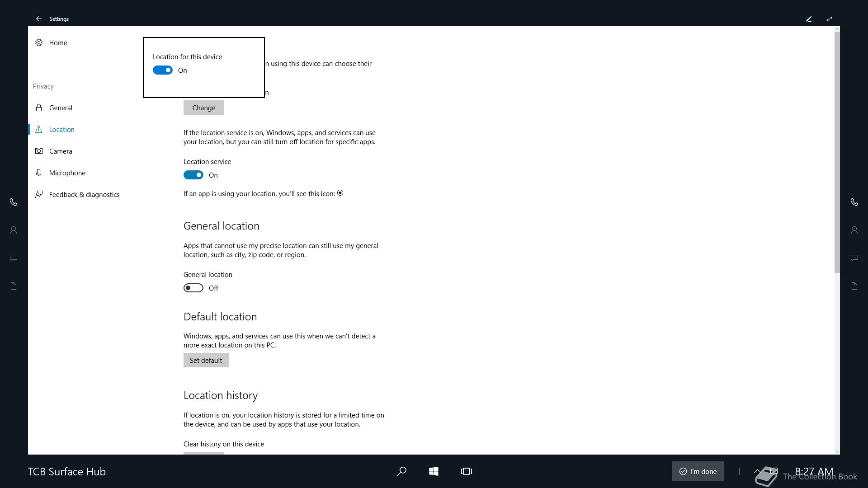The image size is (868, 488).
Task: Turn on the General location toggle
Action: (x=193, y=288)
